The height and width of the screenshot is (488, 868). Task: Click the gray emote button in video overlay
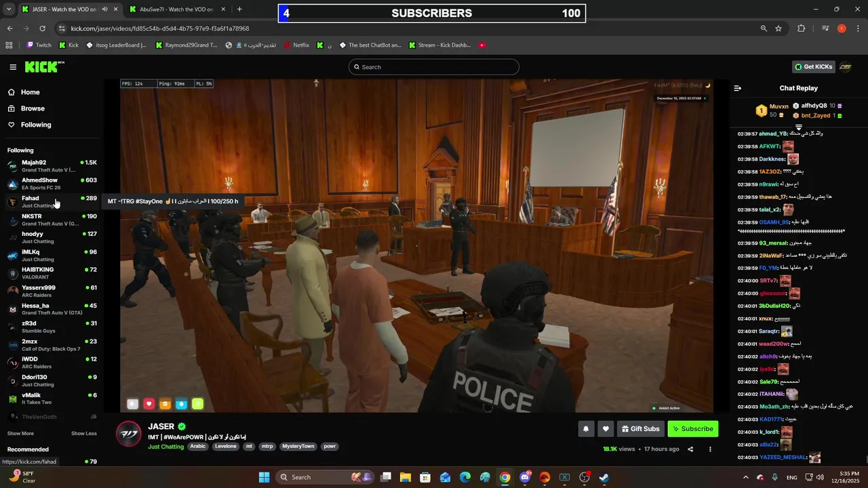(133, 404)
